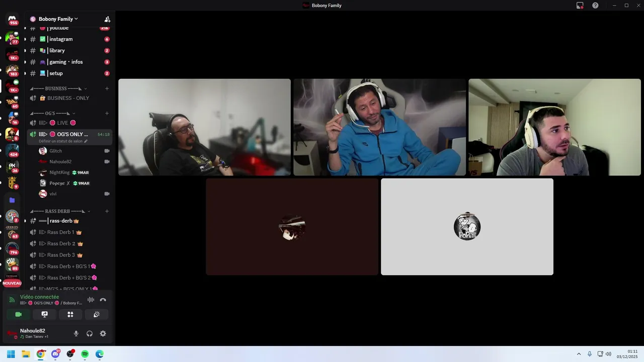Open the rass-derb text channel
This screenshot has width=644, height=362.
(69, 221)
